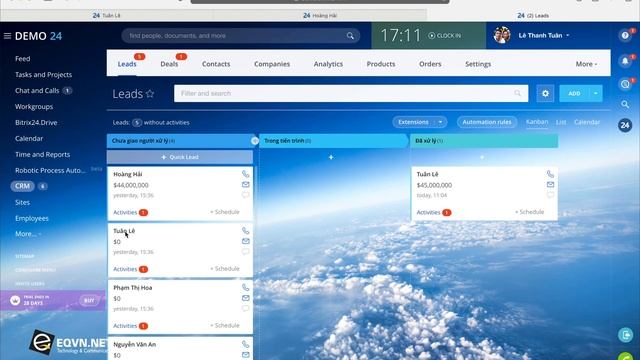640x360 pixels.
Task: Open the hamburger menu beside DEMO 24
Action: pyautogui.click(x=7, y=36)
